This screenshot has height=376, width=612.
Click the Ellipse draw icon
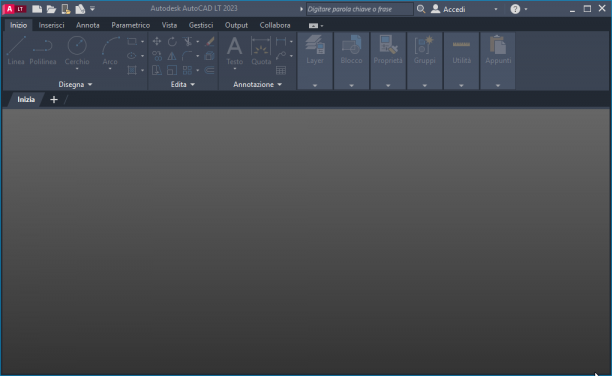point(132,56)
